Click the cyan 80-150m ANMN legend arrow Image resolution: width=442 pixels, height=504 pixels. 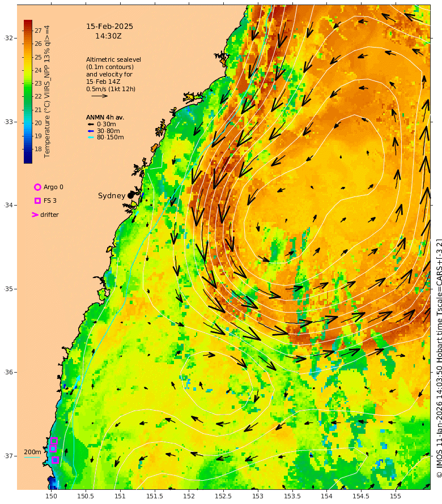pos(91,137)
